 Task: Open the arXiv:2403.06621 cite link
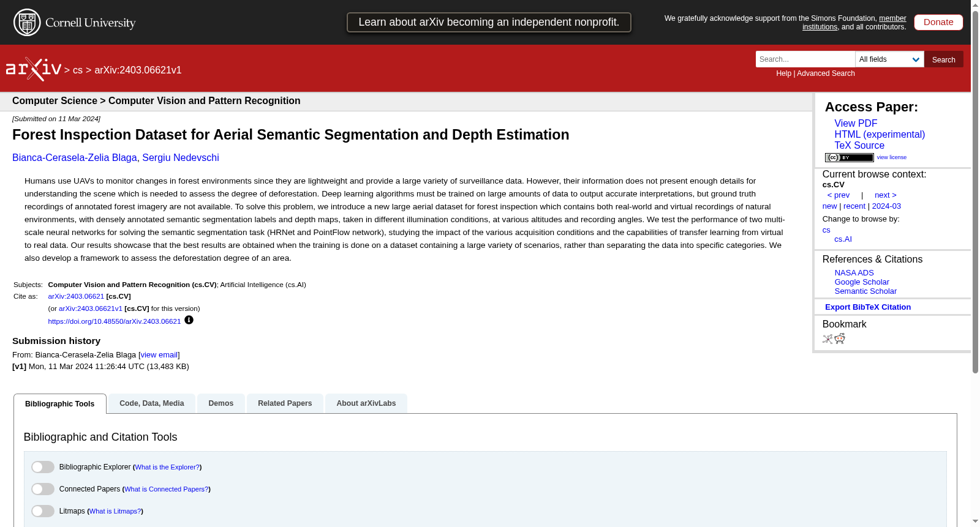point(76,296)
